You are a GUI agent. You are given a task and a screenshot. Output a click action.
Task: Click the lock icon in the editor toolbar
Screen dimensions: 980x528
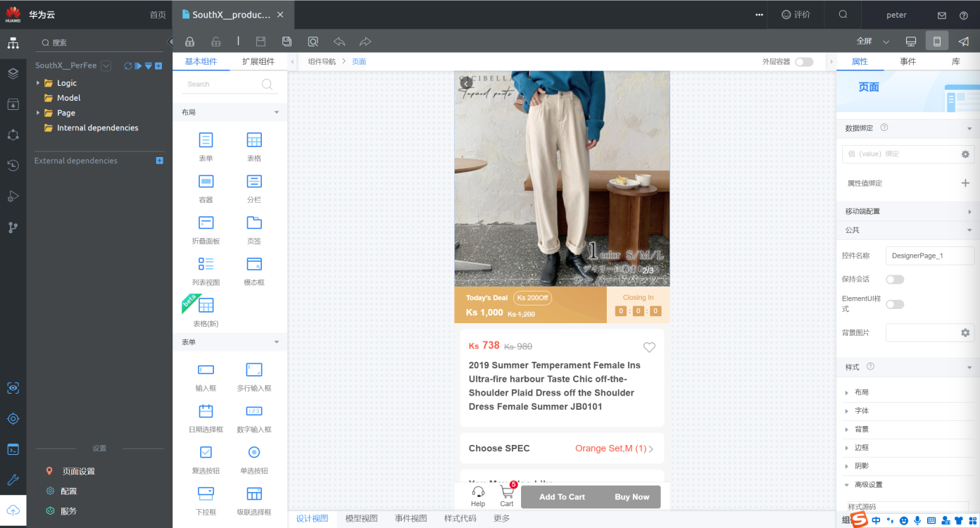(x=189, y=42)
